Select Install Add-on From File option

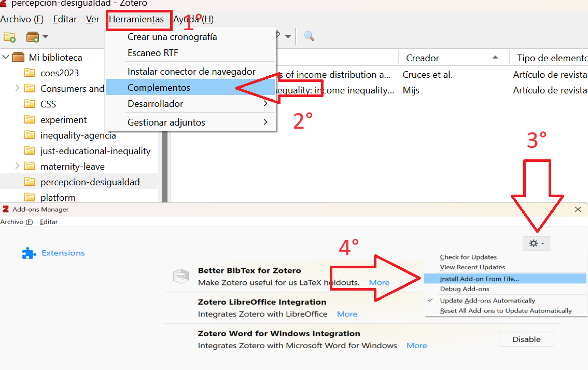pyautogui.click(x=479, y=279)
